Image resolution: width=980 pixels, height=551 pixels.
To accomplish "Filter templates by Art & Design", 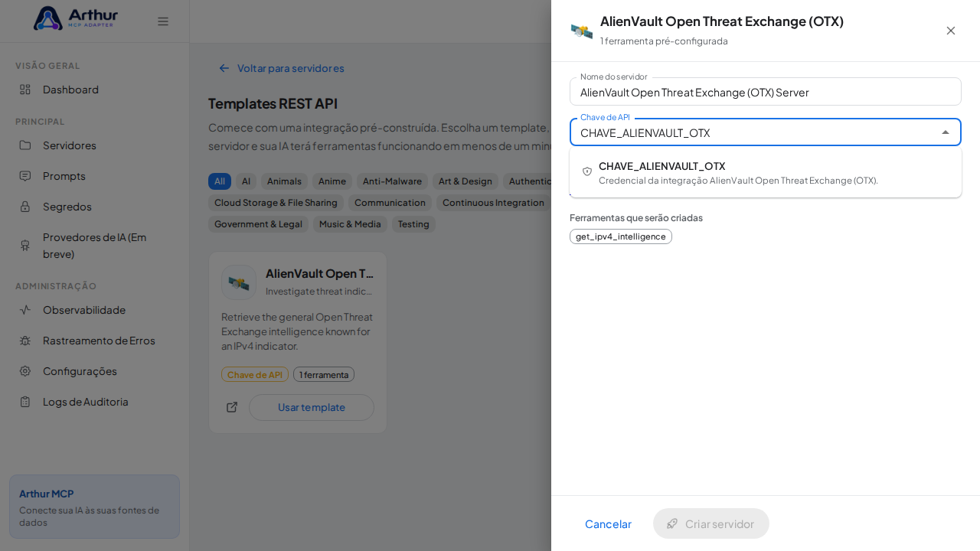I will [465, 181].
